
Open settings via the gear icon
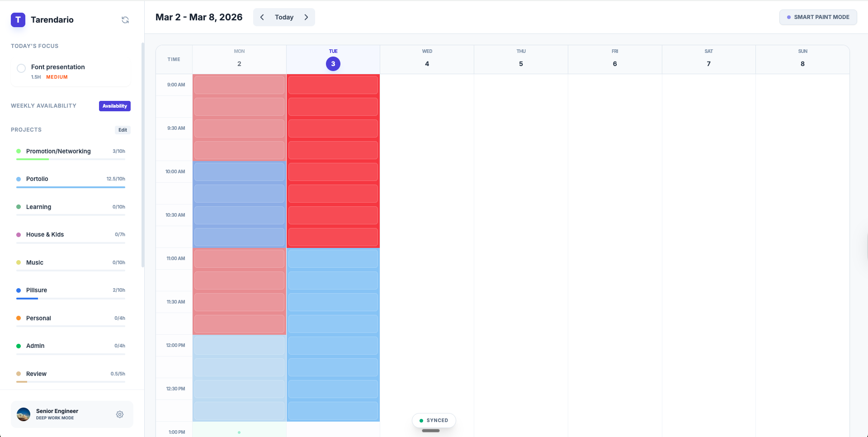[x=120, y=414]
